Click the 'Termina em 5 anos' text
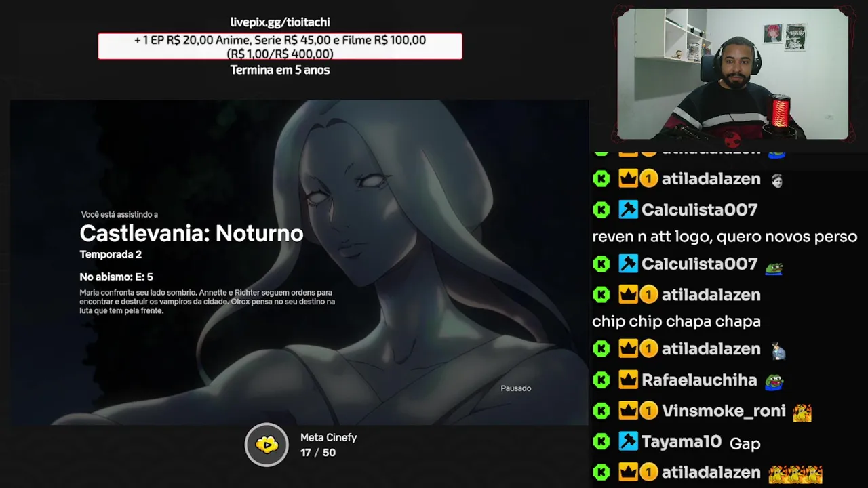 coord(280,70)
